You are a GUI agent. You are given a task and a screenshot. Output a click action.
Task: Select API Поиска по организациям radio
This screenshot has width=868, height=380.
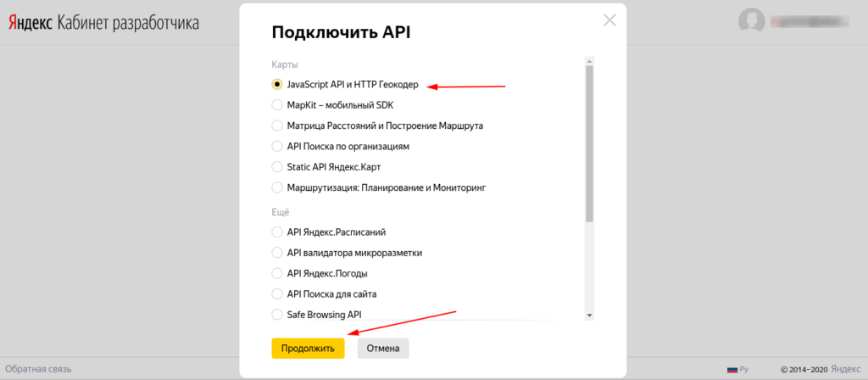tap(277, 146)
